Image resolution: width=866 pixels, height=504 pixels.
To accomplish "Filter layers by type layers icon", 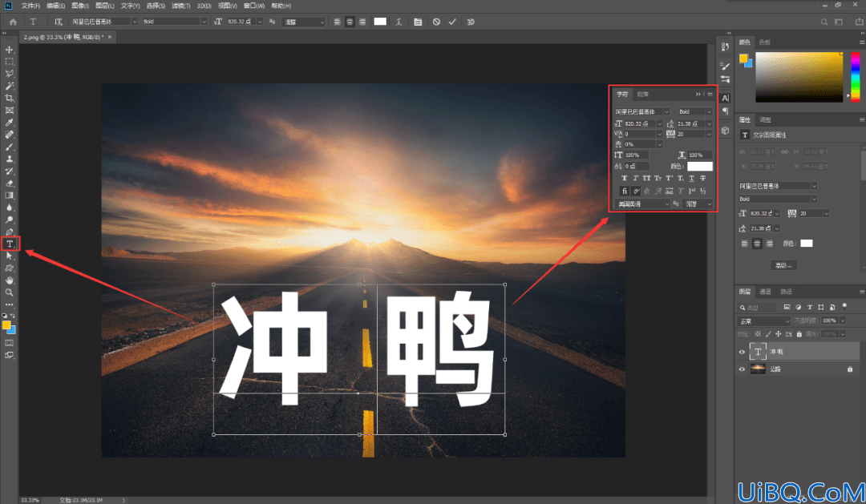I will [x=810, y=307].
